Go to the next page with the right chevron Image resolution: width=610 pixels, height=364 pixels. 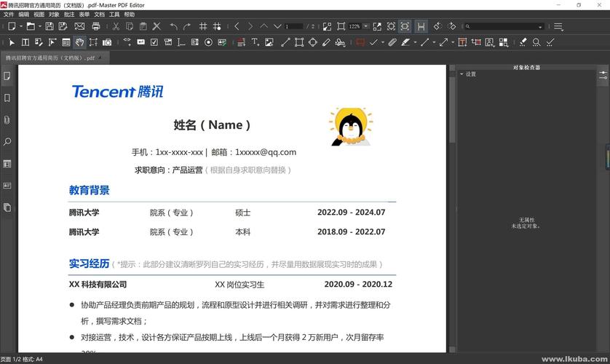(250, 26)
